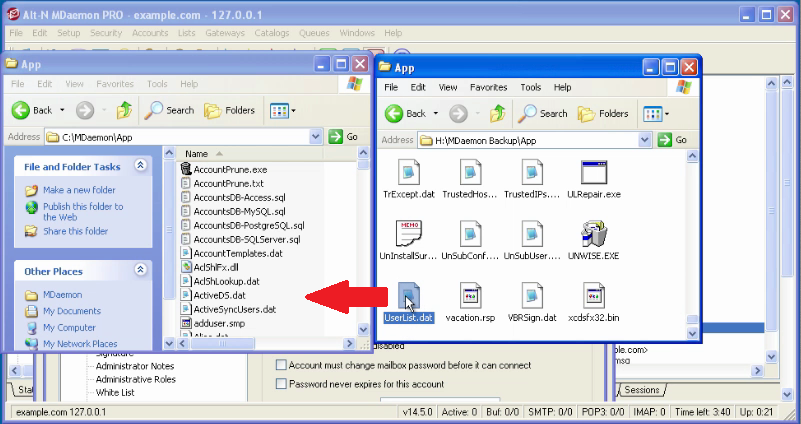Select adduser.smp in the file list
The image size is (801, 424).
[x=214, y=323]
